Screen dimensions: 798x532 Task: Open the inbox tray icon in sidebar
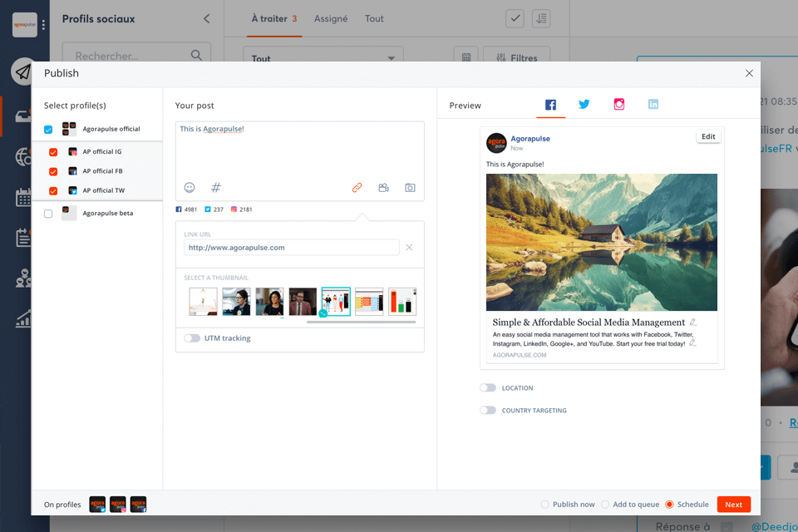point(22,116)
